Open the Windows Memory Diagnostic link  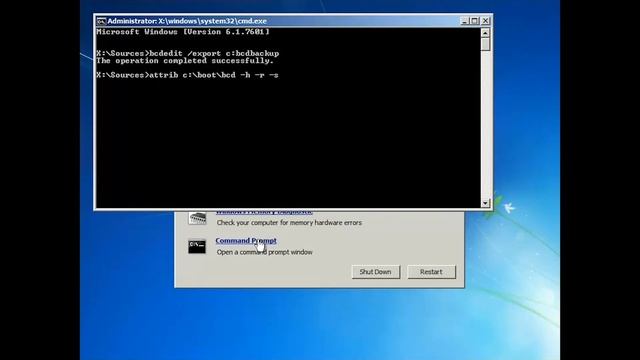point(264,212)
